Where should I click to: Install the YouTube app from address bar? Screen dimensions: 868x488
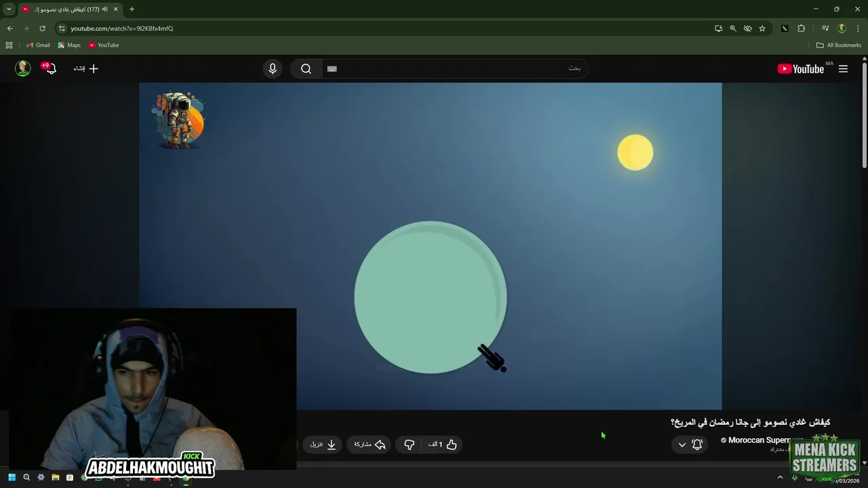718,28
